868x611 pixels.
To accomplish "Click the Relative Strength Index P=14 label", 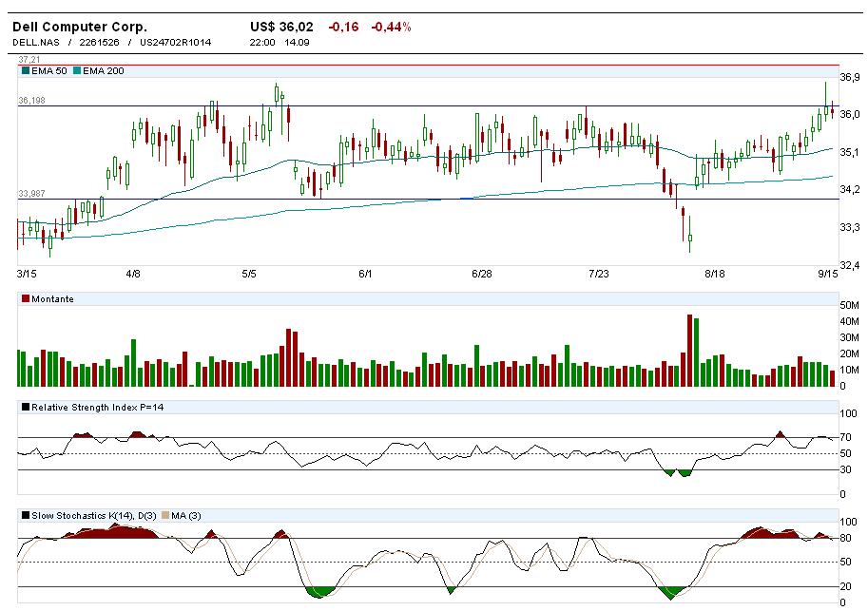I will (x=97, y=408).
